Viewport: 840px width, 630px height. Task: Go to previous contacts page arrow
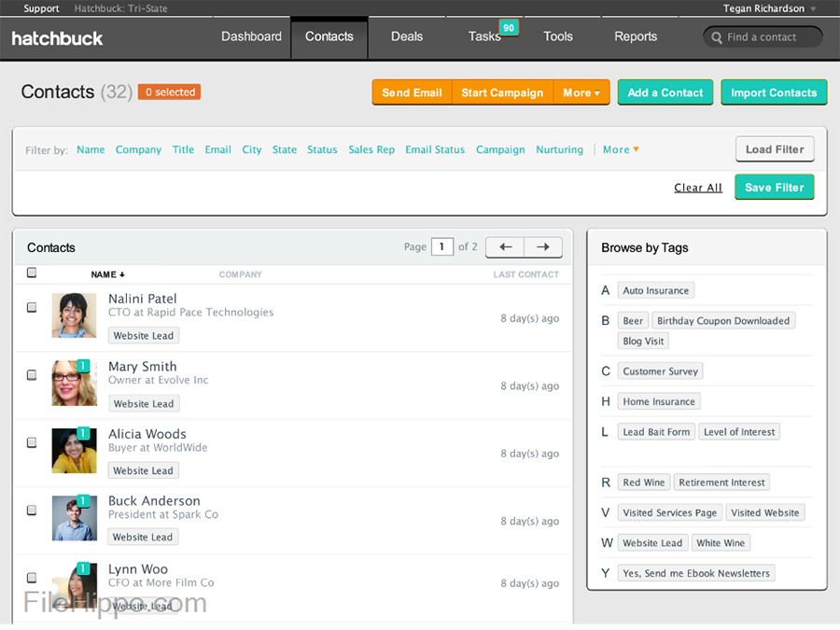click(x=505, y=247)
